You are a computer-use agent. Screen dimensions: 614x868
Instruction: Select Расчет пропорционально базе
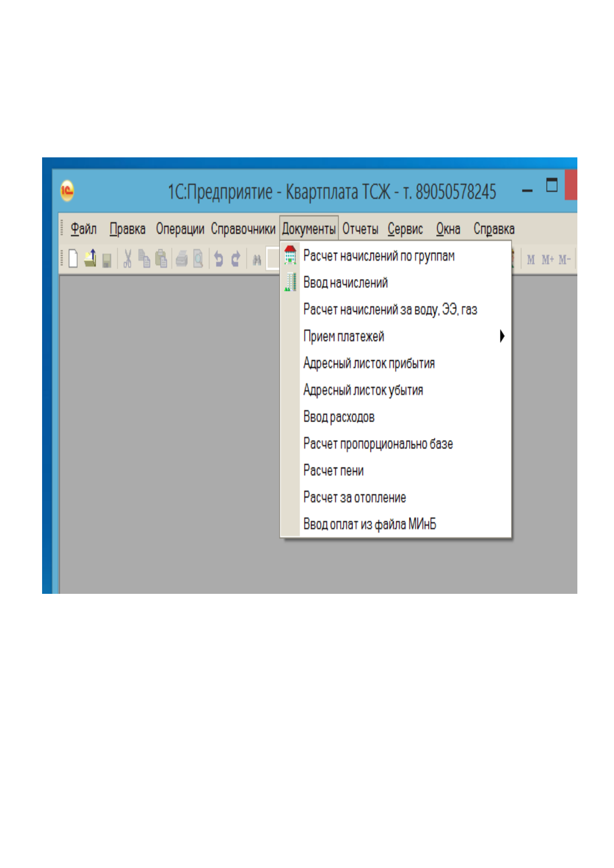396,443
